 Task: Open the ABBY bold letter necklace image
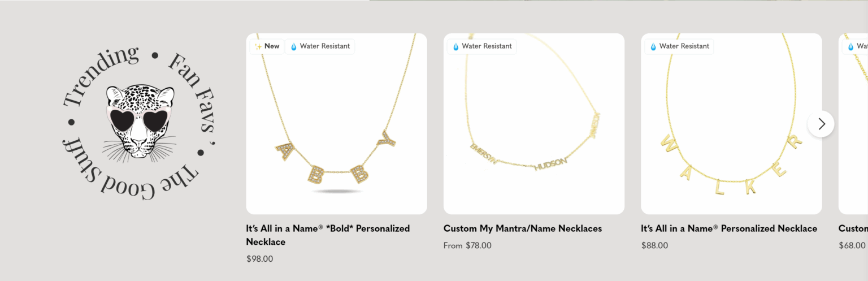(x=336, y=130)
